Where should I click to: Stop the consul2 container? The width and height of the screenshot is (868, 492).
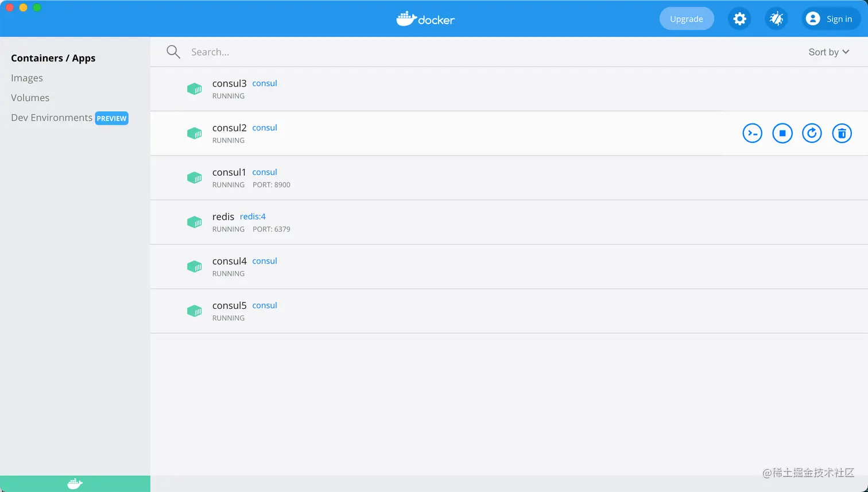coord(782,133)
